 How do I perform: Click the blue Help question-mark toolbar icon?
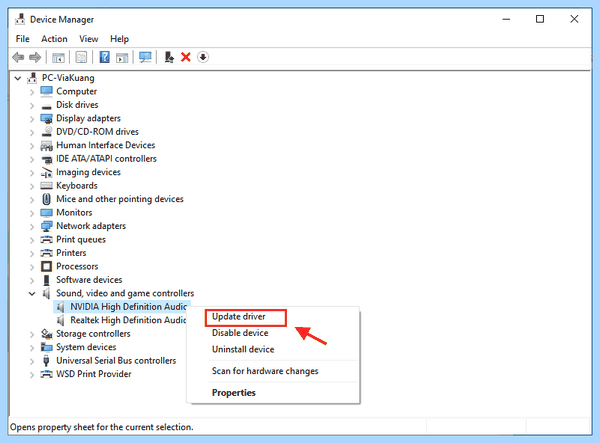(104, 57)
